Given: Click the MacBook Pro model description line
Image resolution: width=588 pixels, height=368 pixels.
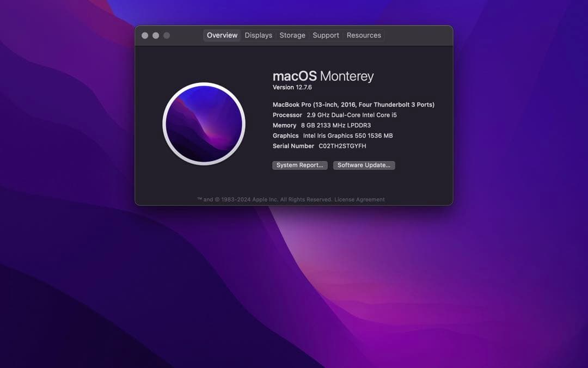Looking at the screenshot, I should click(353, 104).
